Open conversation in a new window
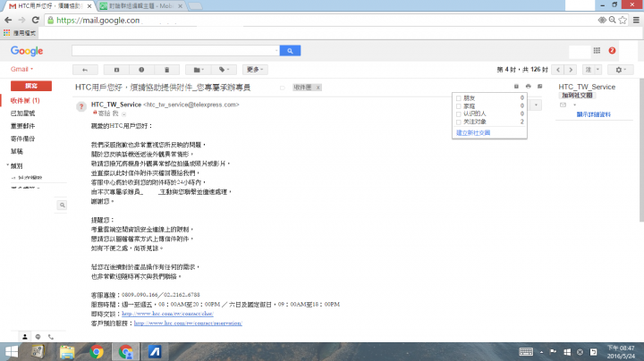Viewport: 644px width, 361px height. 540,87
